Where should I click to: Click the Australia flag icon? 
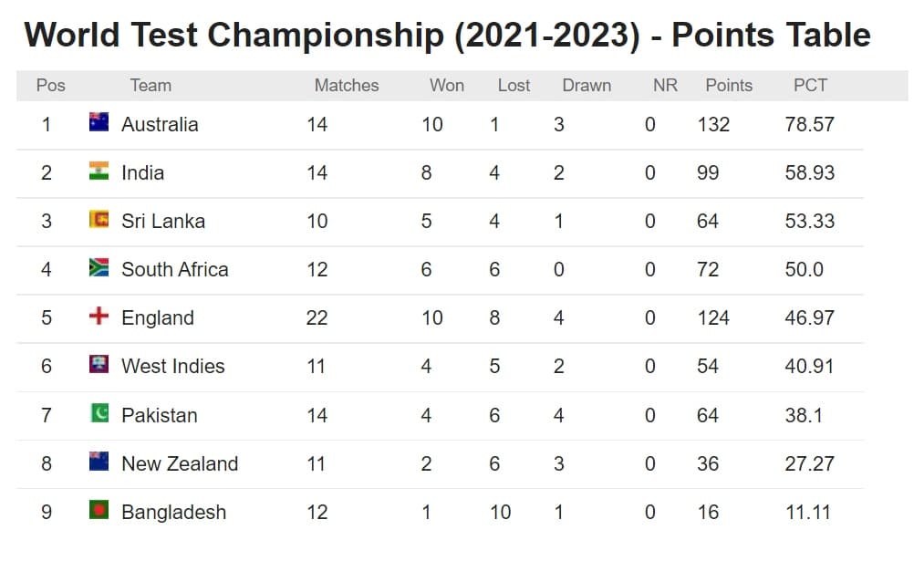tap(99, 122)
